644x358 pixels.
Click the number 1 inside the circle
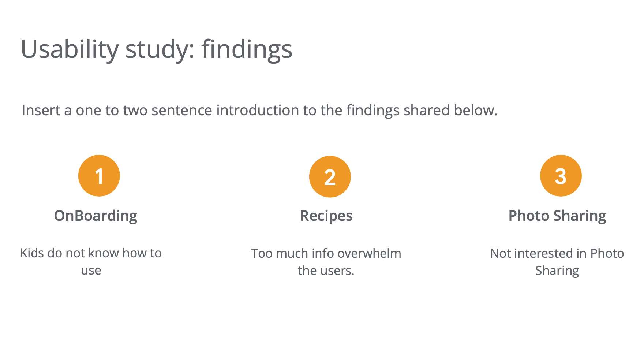(99, 176)
